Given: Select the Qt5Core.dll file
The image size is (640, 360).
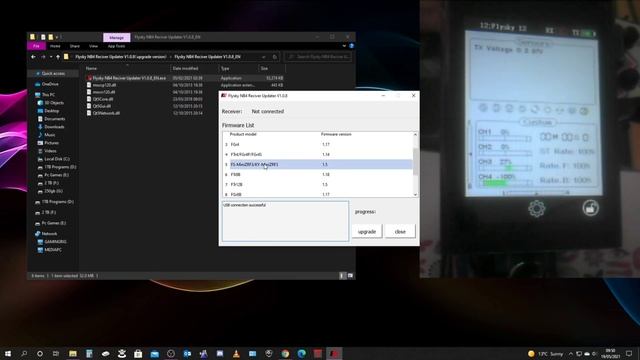Looking at the screenshot, I should (x=102, y=99).
